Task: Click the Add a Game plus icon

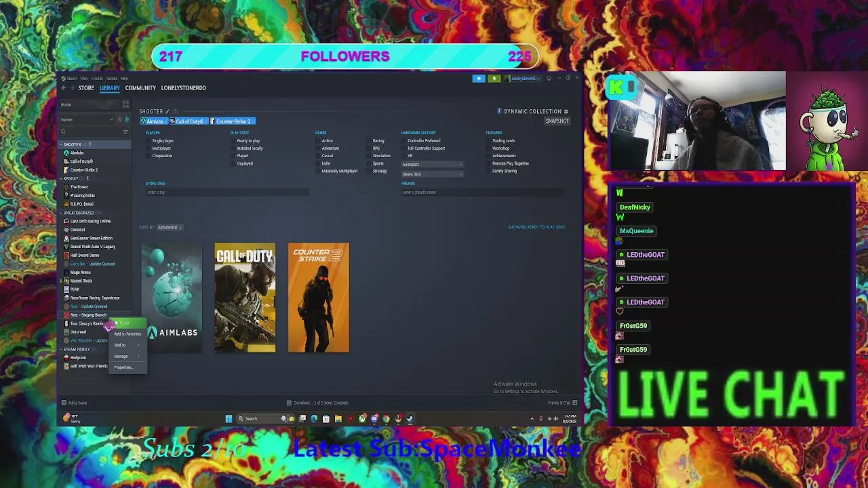Action: (x=64, y=403)
